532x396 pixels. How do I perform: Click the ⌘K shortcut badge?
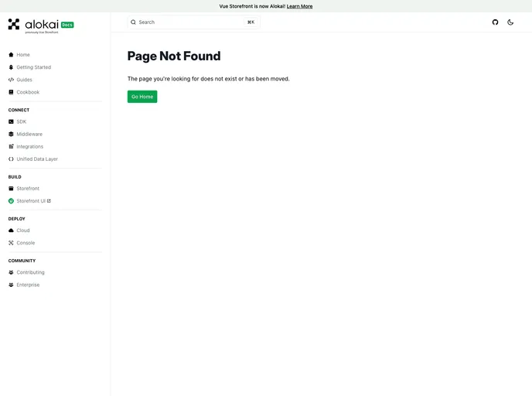(251, 22)
